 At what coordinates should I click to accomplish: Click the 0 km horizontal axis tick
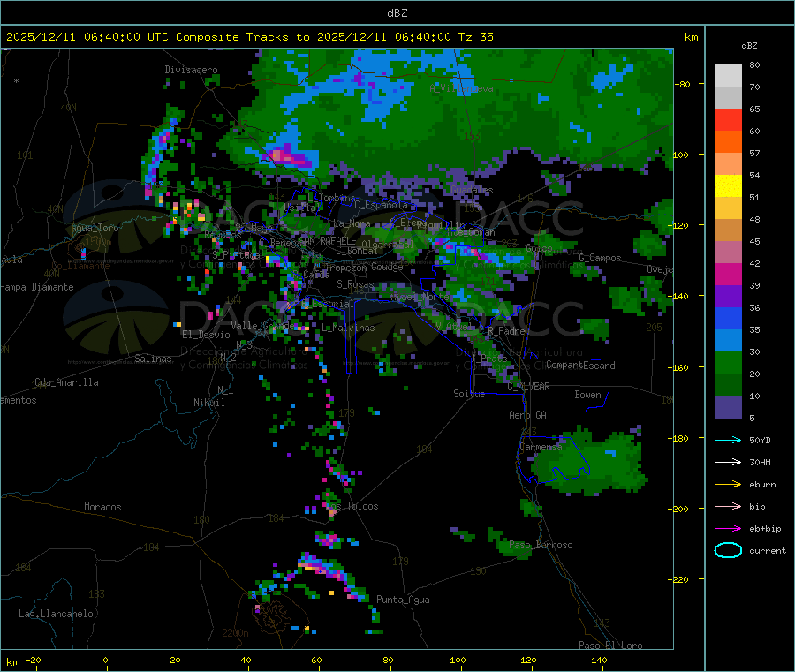105,660
